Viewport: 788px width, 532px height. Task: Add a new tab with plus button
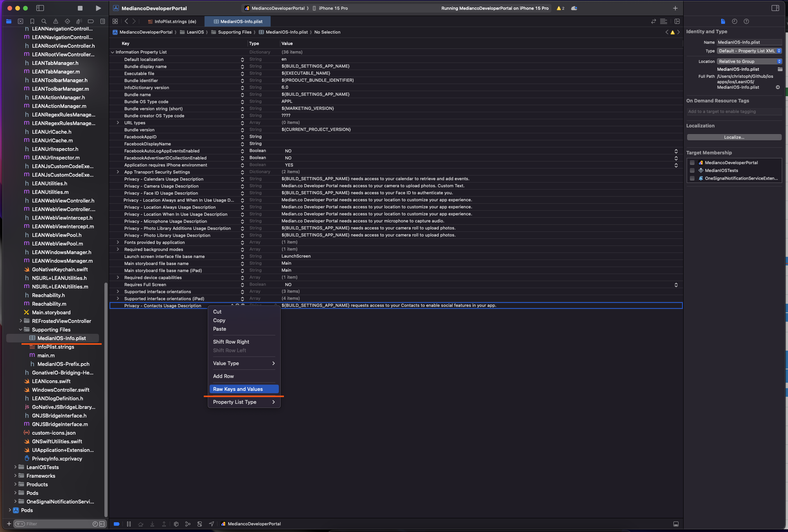click(x=675, y=8)
